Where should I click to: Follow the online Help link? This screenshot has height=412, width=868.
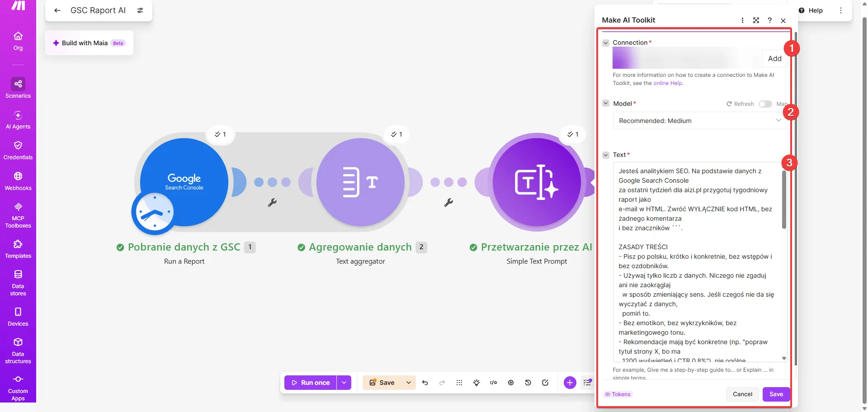668,83
